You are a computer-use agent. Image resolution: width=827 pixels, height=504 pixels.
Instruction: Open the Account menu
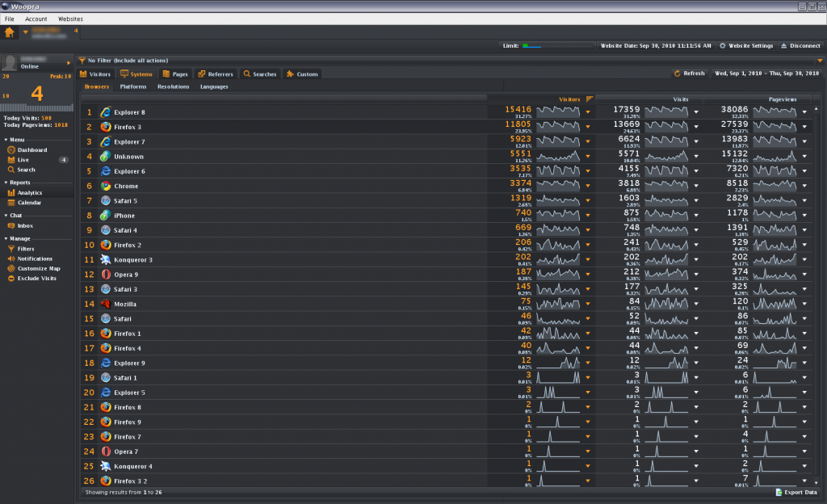pyautogui.click(x=36, y=19)
